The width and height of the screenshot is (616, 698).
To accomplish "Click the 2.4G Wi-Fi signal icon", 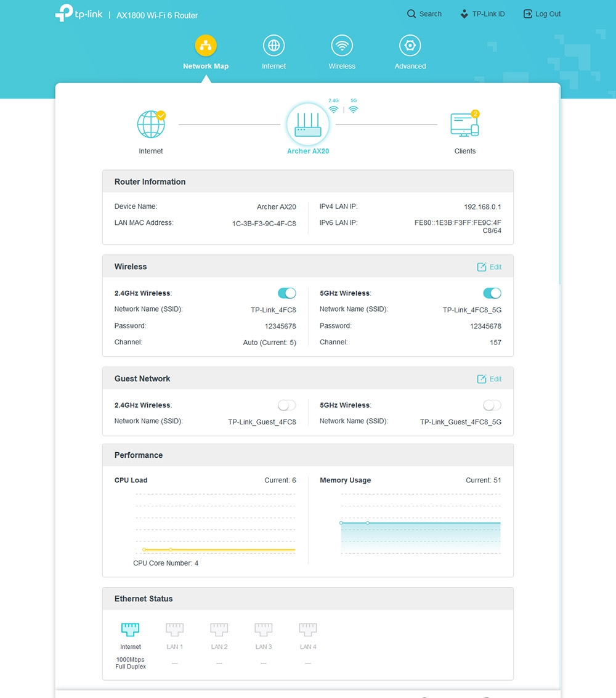I will 333,109.
